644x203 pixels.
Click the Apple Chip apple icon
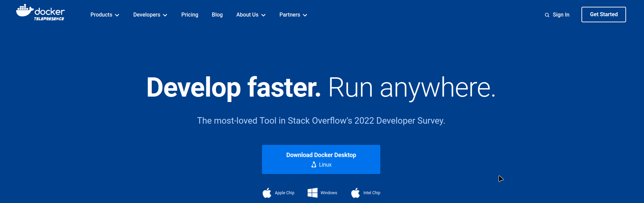[267, 193]
